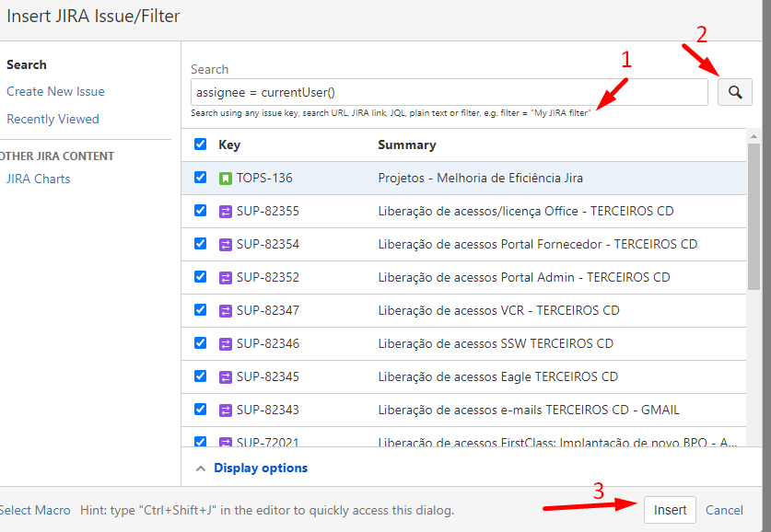Uncheck the SUP-82346 checkbox
This screenshot has width=771, height=532.
tap(200, 342)
